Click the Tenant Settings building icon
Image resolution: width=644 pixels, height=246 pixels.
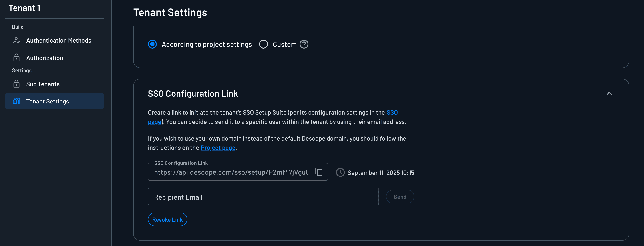[x=16, y=101]
